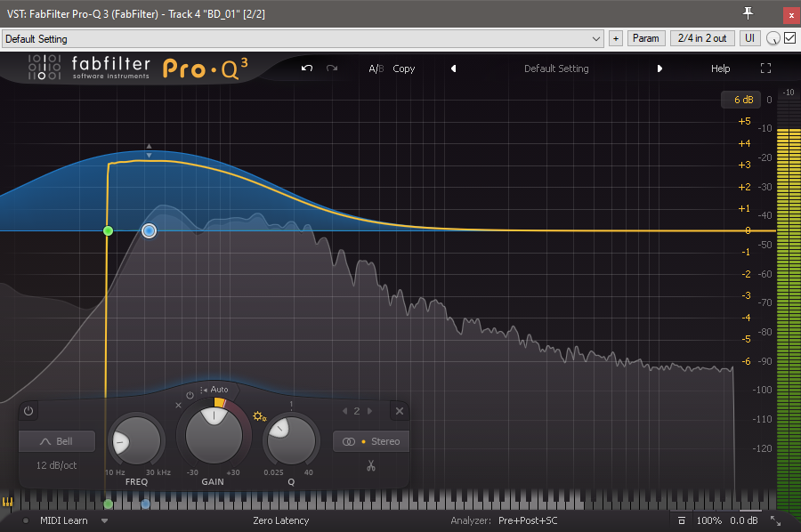Open the Help menu
801x532 pixels.
pyautogui.click(x=720, y=69)
